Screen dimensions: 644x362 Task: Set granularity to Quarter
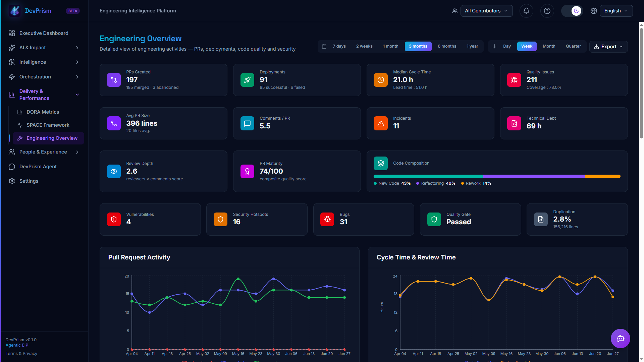[x=573, y=46]
